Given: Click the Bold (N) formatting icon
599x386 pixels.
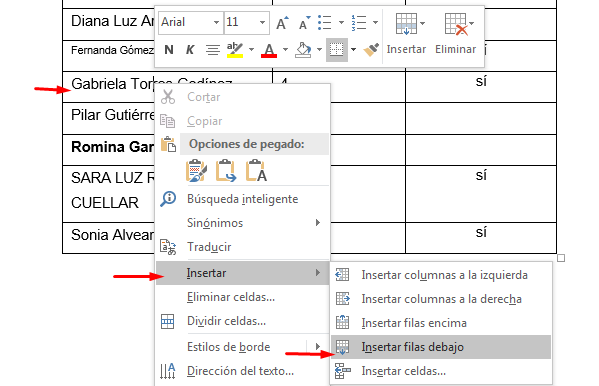Looking at the screenshot, I should [168, 50].
